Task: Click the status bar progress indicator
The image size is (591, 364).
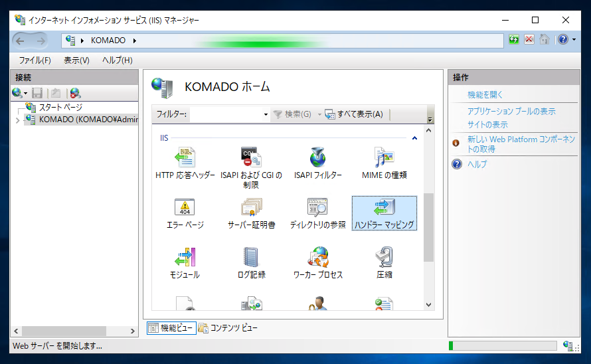Action: pos(503,345)
